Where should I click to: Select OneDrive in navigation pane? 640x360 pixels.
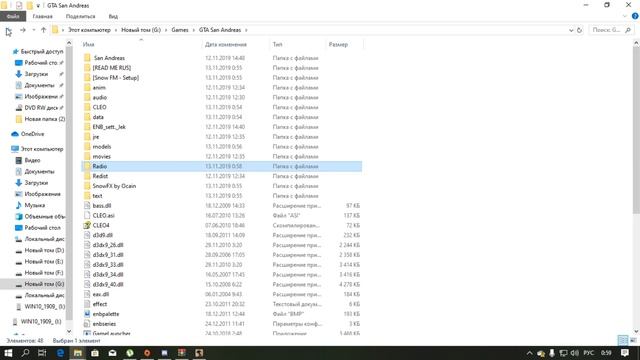coord(33,134)
